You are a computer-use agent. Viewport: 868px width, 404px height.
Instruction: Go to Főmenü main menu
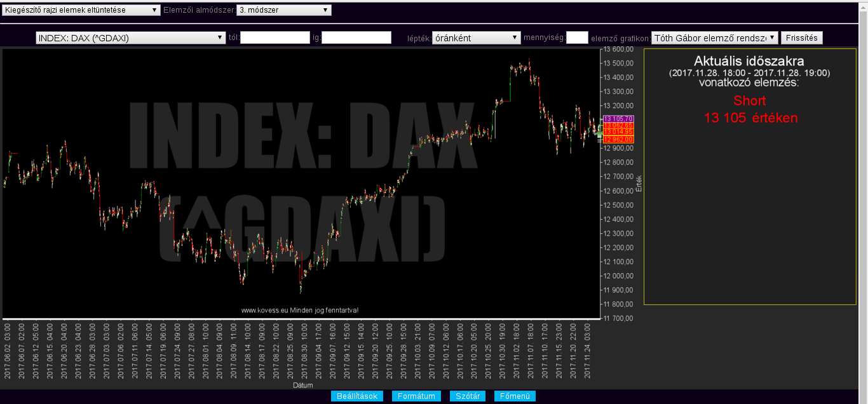[x=515, y=396]
